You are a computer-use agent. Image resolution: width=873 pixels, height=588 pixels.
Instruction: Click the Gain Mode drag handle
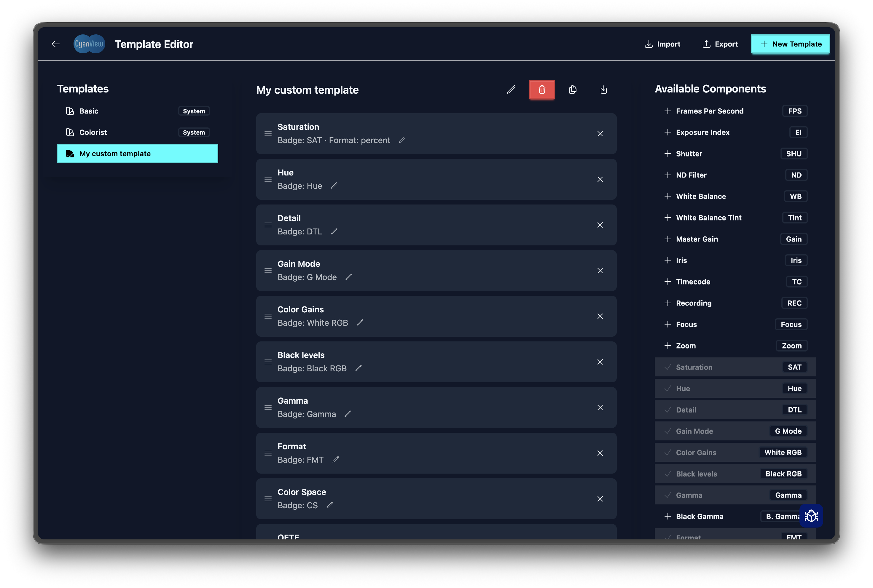click(x=268, y=270)
